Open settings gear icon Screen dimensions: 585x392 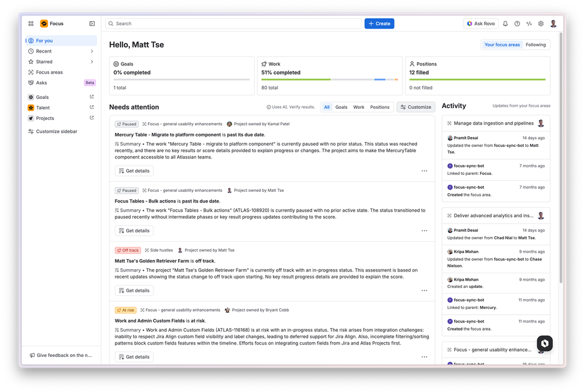(541, 23)
